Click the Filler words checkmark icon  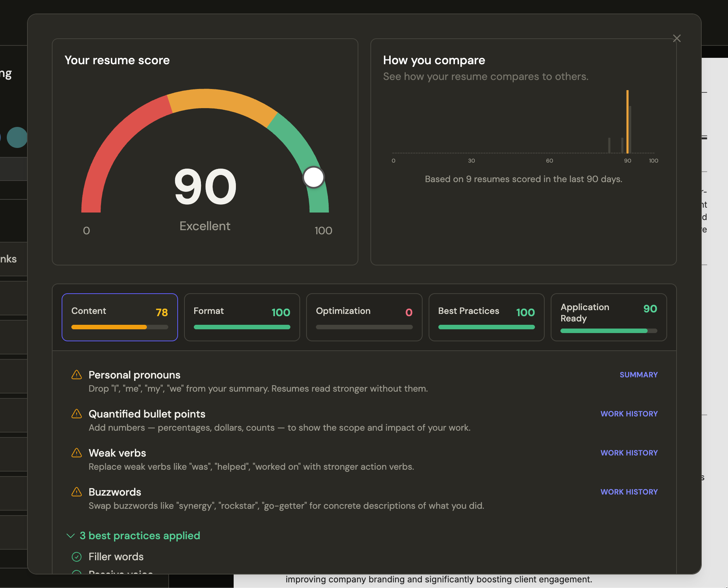pos(77,556)
